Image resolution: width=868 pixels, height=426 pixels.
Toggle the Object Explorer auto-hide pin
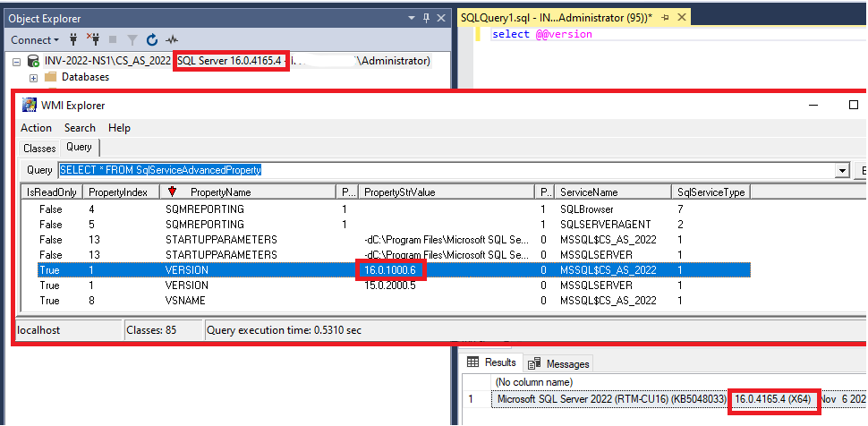426,18
